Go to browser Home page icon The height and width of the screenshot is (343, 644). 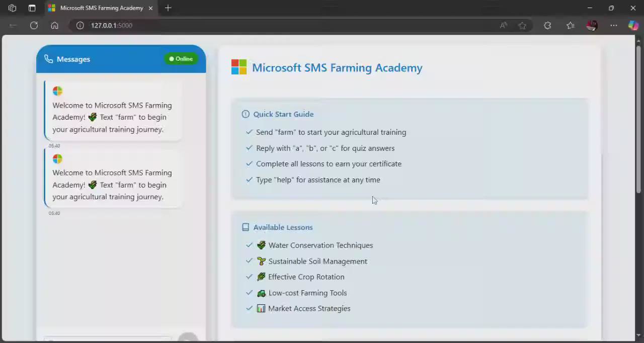[x=55, y=25]
